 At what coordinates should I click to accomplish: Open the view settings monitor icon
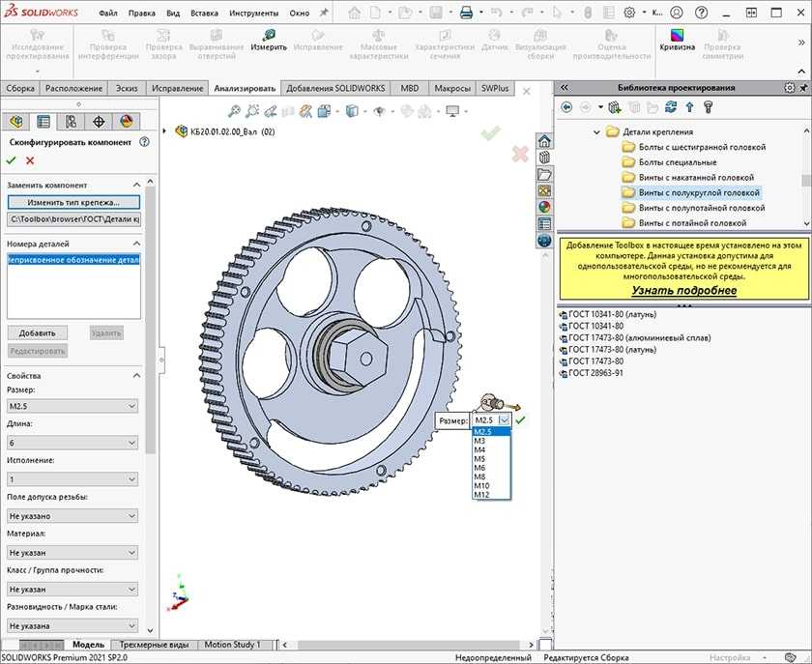point(452,111)
